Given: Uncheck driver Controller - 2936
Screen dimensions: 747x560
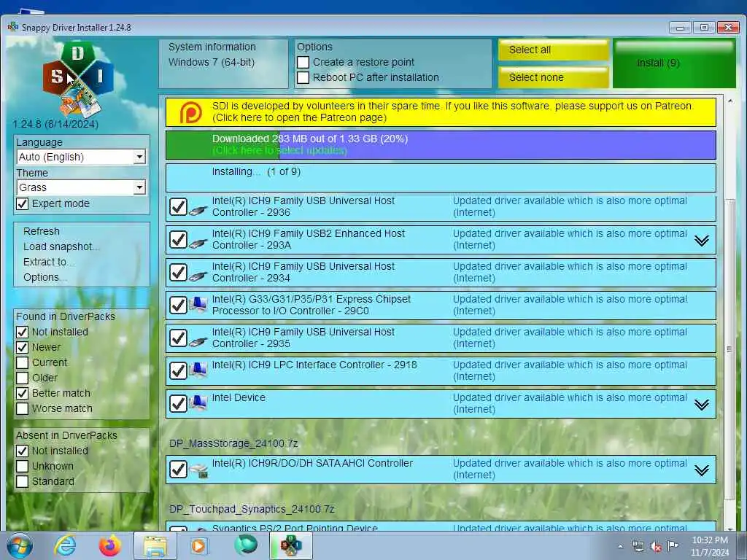Looking at the screenshot, I should tap(178, 207).
